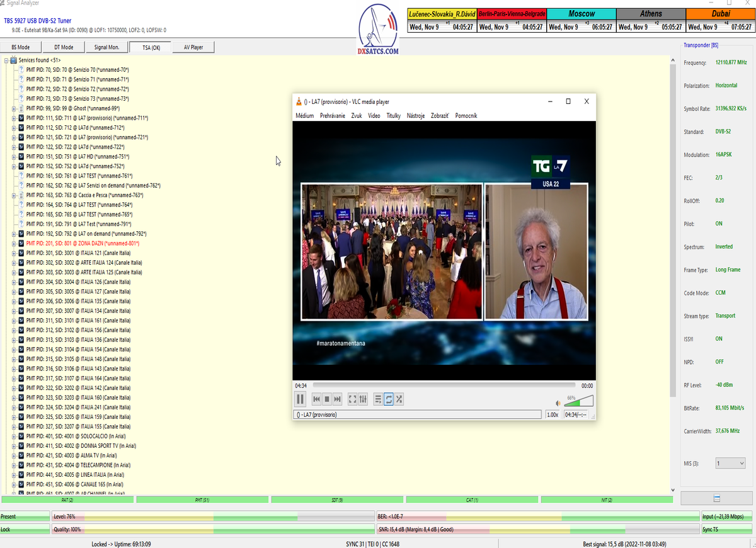Switch to the Signal Mon. tab
Screen dimensions: 756x548
pyautogui.click(x=106, y=47)
